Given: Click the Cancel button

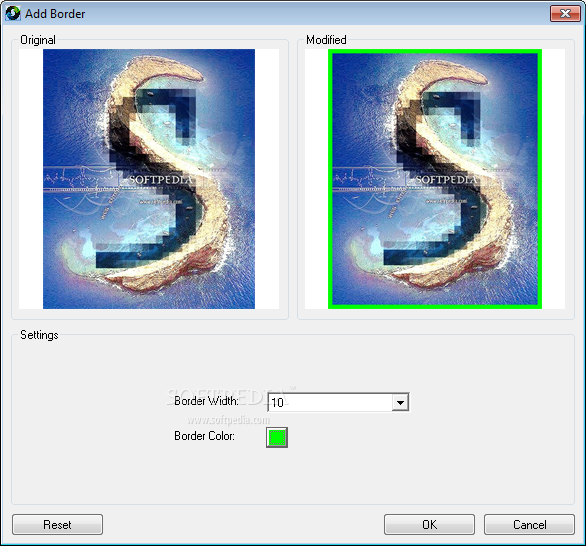Looking at the screenshot, I should pos(529,524).
